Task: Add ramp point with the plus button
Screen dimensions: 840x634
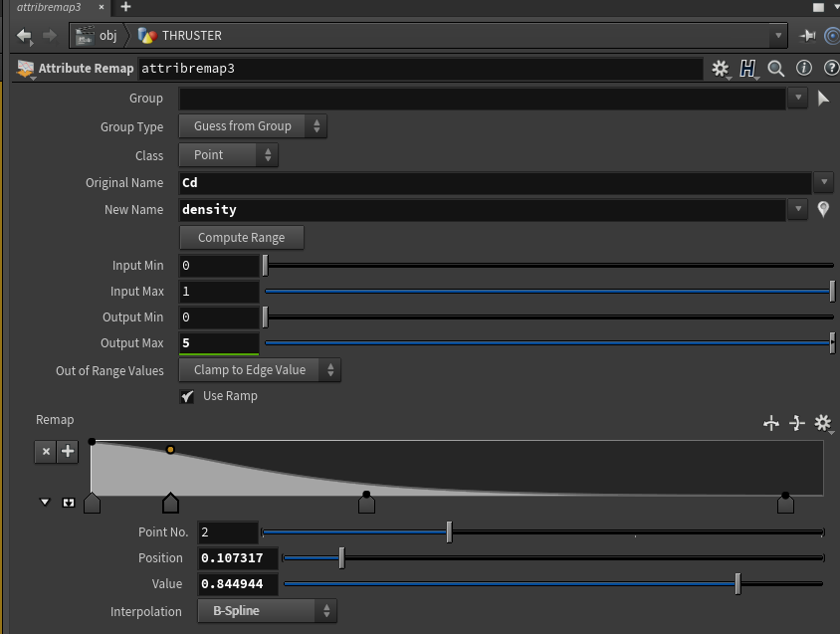Action: point(68,451)
